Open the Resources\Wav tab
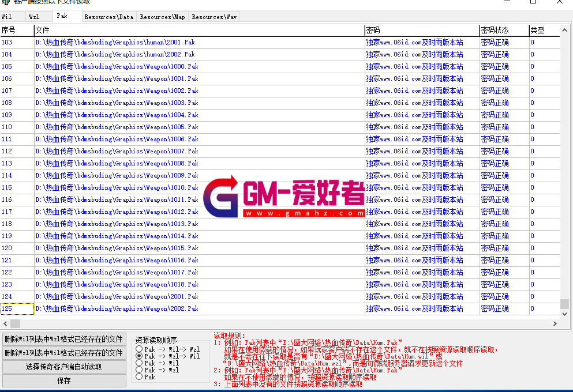 coord(214,17)
